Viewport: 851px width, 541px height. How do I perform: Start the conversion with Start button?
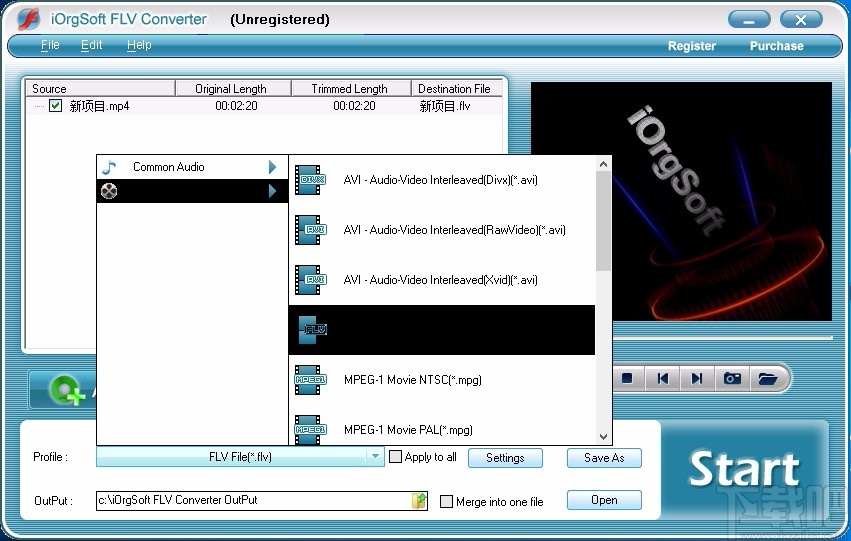[x=745, y=469]
